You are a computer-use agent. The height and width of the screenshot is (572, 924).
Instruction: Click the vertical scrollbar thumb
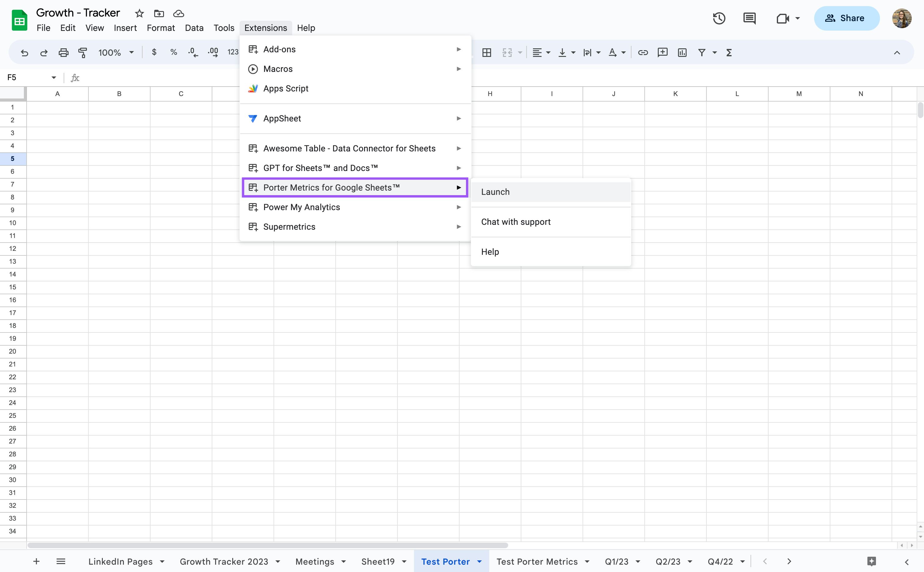point(920,110)
